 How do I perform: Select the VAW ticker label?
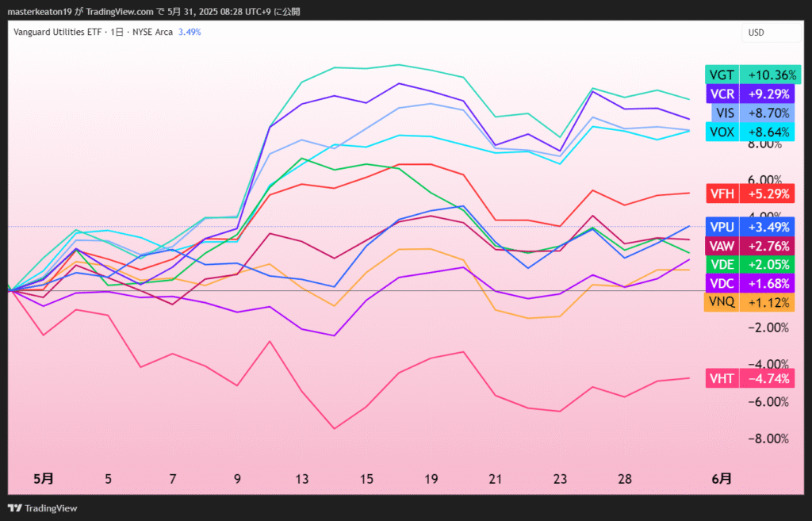pyautogui.click(x=722, y=246)
